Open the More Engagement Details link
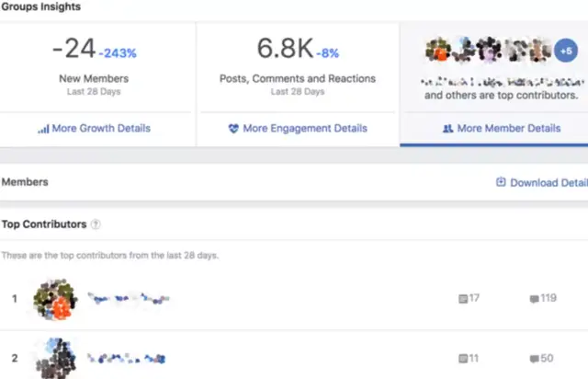588x379 pixels. tap(304, 129)
